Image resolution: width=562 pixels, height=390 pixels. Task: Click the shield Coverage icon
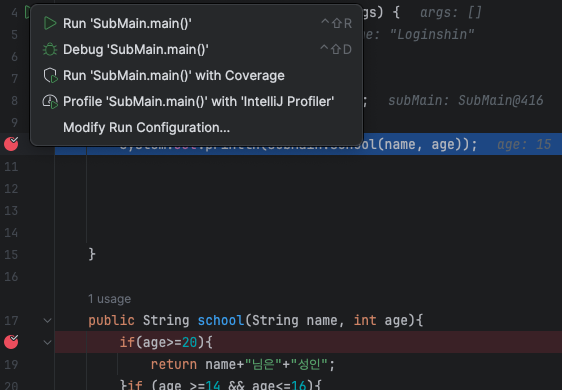pyautogui.click(x=50, y=76)
